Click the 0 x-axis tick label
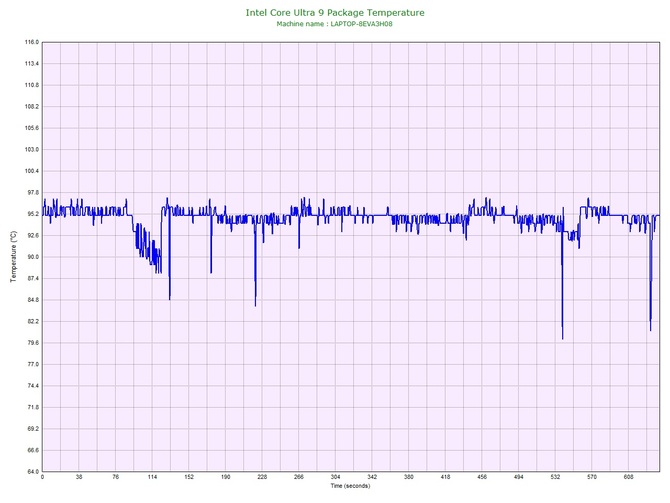The width and height of the screenshot is (670, 503). (x=42, y=477)
